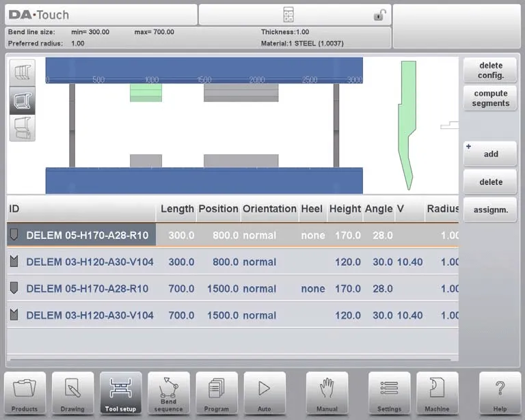Open the calculator icon in top bar

[288, 15]
